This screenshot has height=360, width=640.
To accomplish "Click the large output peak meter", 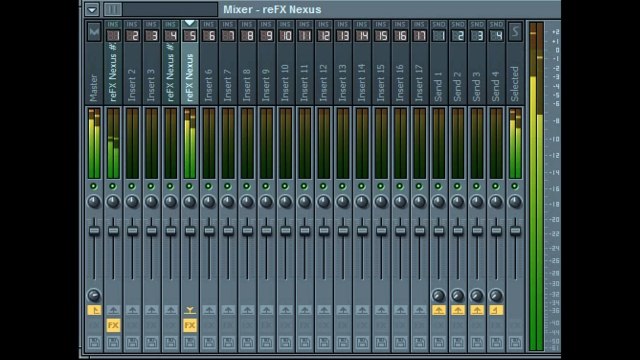I will 536,187.
